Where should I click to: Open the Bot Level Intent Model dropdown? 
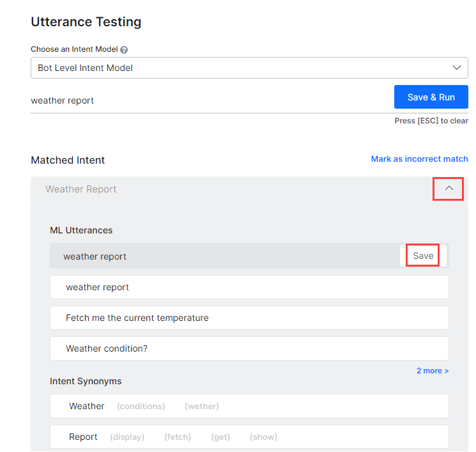249,68
